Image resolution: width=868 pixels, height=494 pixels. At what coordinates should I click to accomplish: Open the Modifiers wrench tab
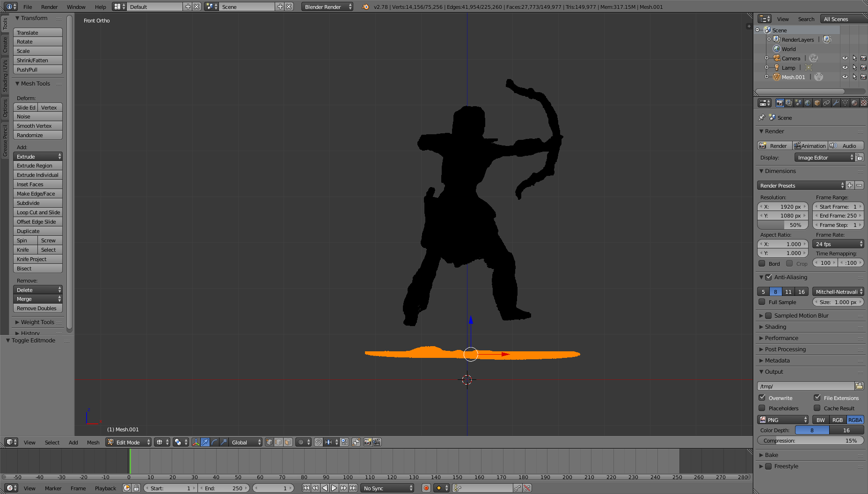pyautogui.click(x=836, y=103)
